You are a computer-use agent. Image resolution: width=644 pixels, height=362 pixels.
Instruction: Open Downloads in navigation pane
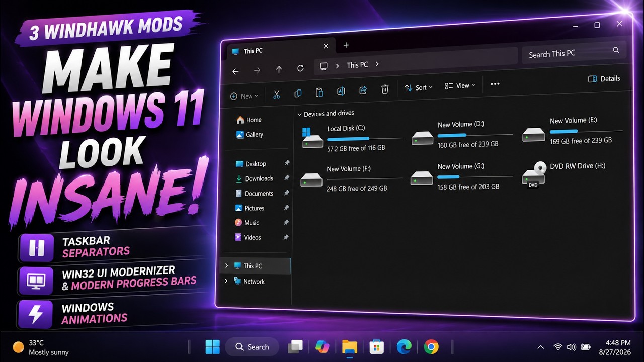tap(254, 178)
